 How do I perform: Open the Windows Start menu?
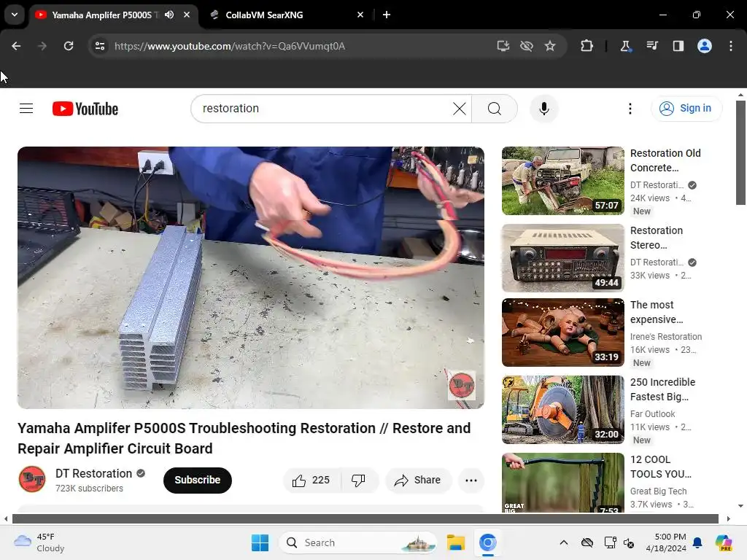(260, 542)
